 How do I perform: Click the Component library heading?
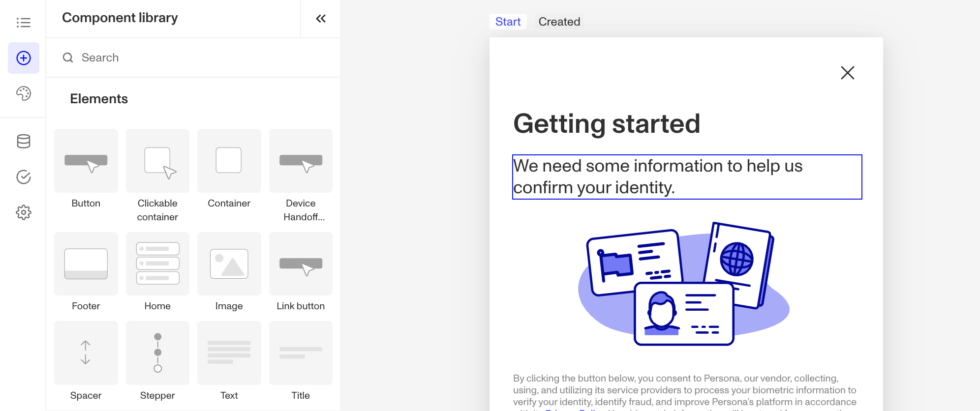pos(120,18)
